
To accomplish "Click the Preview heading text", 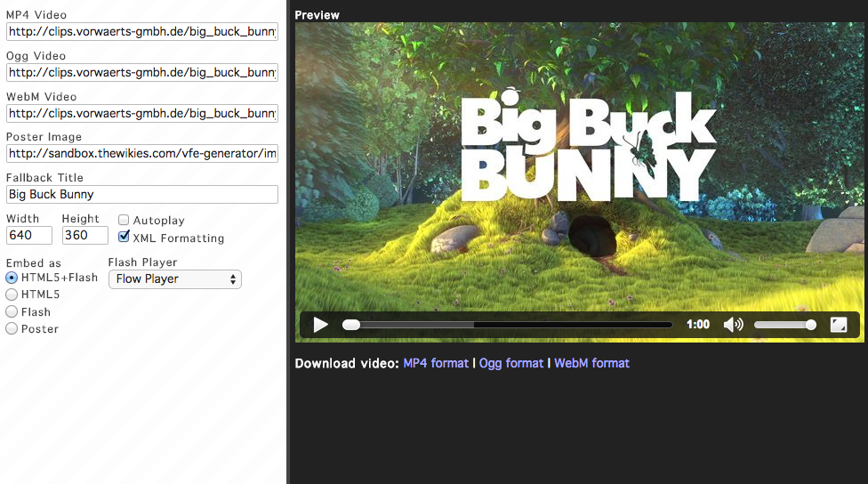I will click(317, 15).
